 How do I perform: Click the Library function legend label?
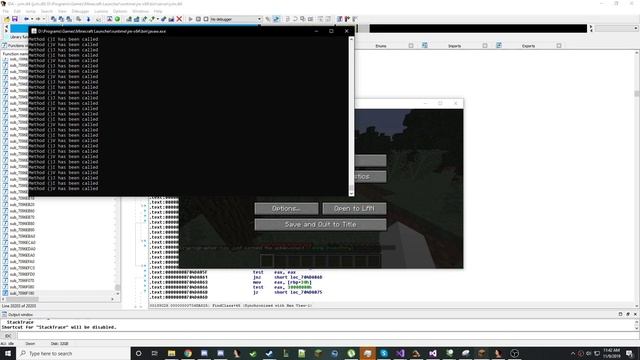[18, 37]
